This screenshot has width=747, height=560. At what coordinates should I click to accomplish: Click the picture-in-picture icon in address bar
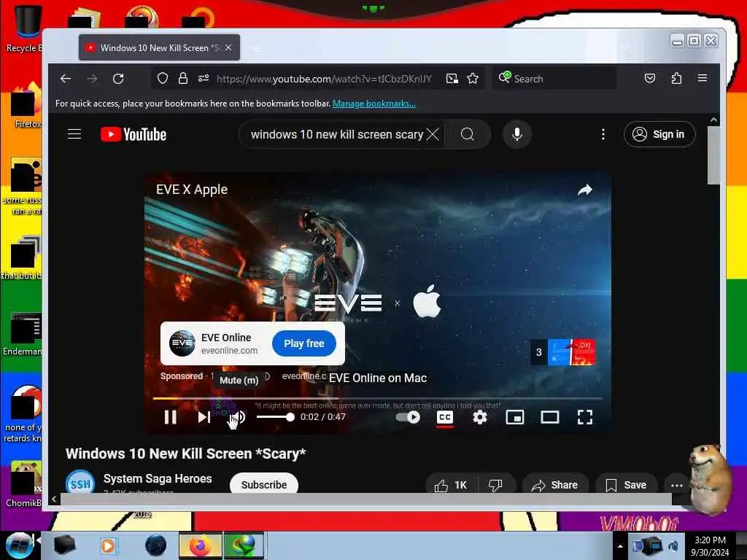click(452, 79)
